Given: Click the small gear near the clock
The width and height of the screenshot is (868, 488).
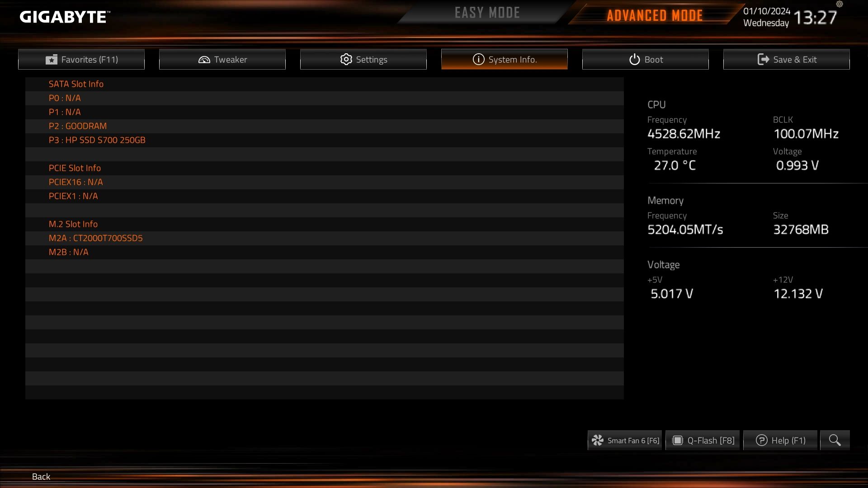Looking at the screenshot, I should click(x=840, y=4).
